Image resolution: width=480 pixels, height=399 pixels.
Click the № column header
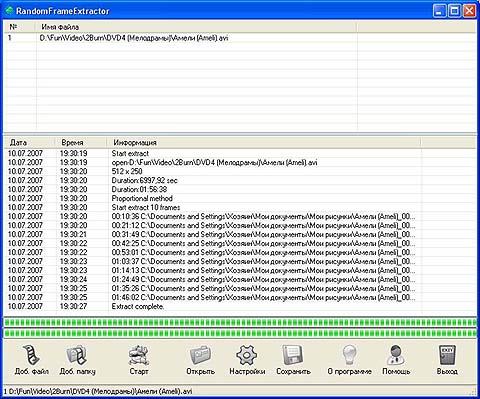19,27
